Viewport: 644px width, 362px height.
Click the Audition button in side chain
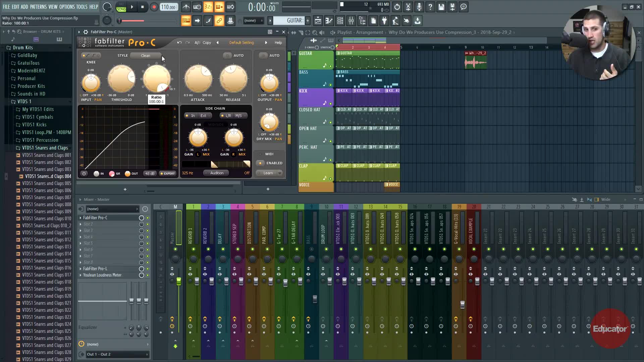tap(217, 173)
